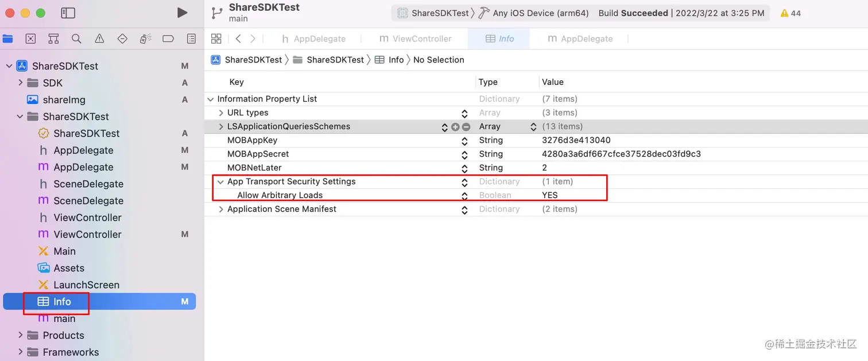Open the ViewController header file
The width and height of the screenshot is (868, 361).
tap(87, 218)
